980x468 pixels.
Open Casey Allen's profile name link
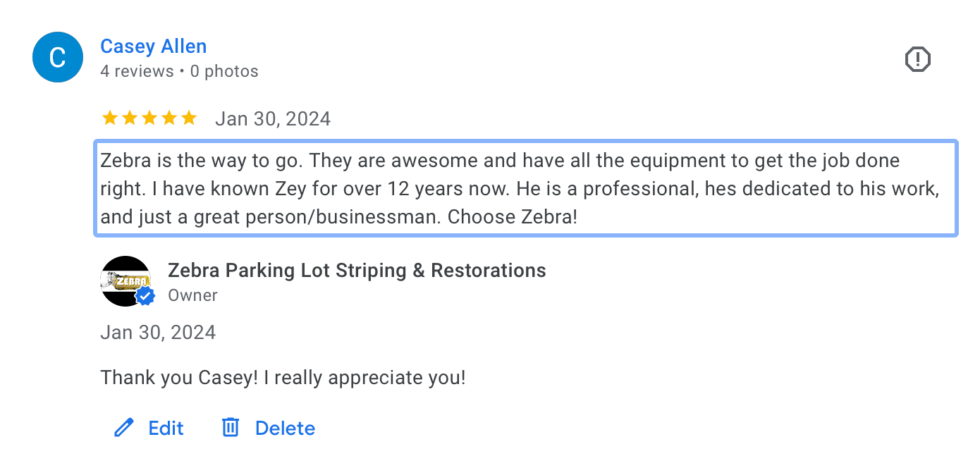click(x=153, y=47)
